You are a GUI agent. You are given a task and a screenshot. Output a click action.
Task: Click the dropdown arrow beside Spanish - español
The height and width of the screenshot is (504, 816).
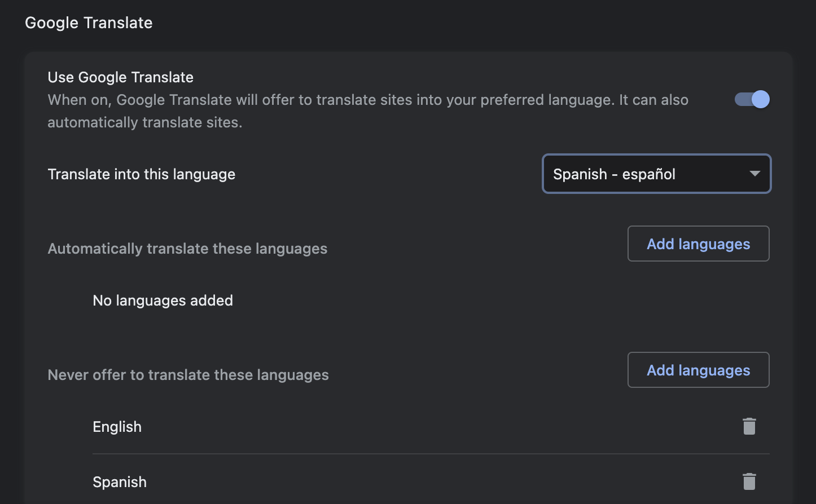click(754, 174)
